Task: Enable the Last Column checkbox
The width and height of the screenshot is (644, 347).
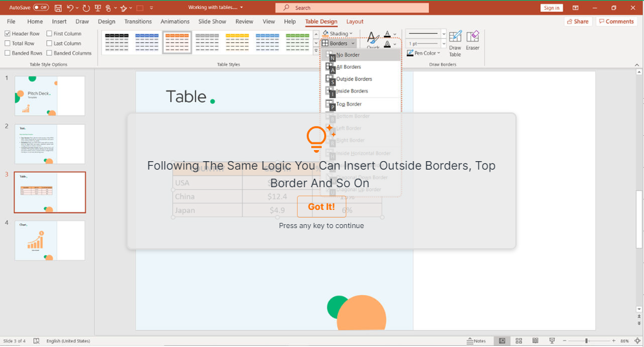Action: 49,43
